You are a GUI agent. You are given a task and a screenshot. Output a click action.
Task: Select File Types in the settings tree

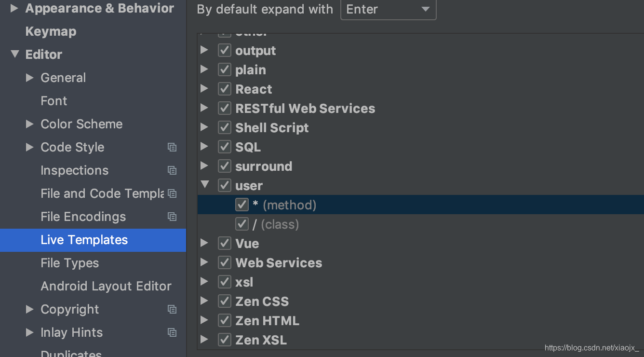point(70,263)
